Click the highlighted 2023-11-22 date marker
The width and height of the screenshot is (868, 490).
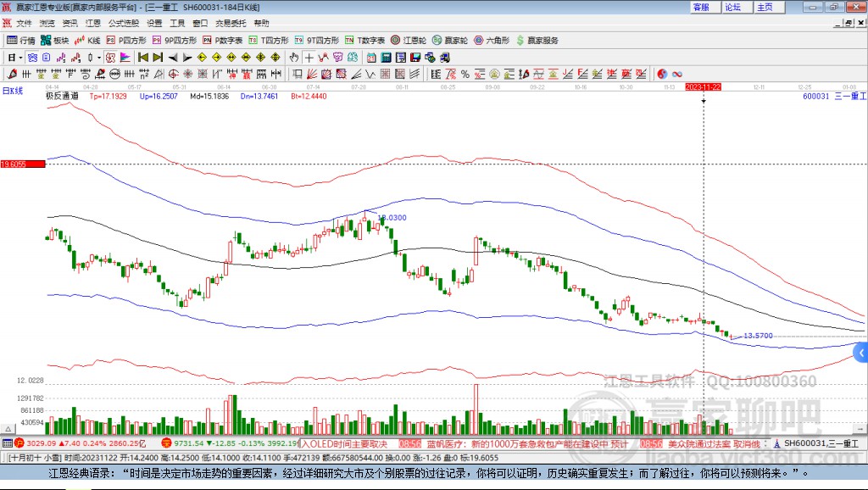point(703,86)
